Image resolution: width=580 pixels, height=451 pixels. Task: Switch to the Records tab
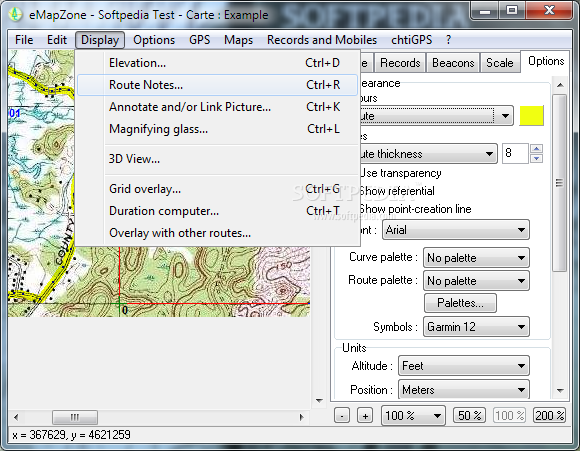point(400,63)
